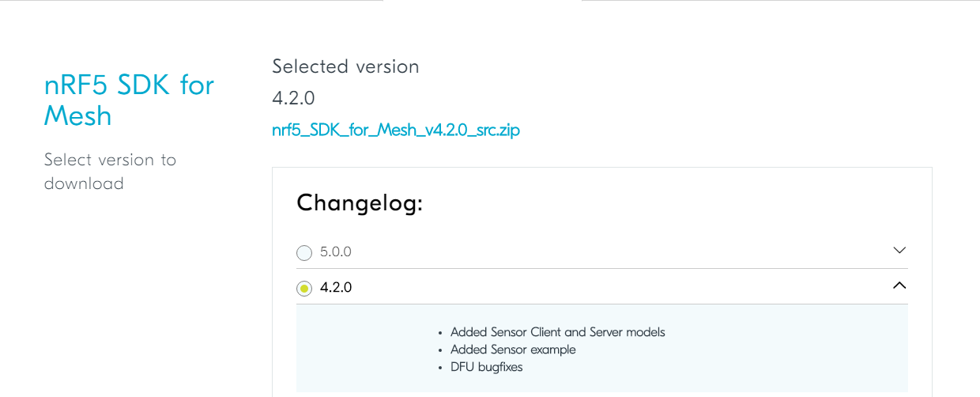Collapse the 4.2.0 changelog chevron
The image size is (980, 397).
point(899,285)
